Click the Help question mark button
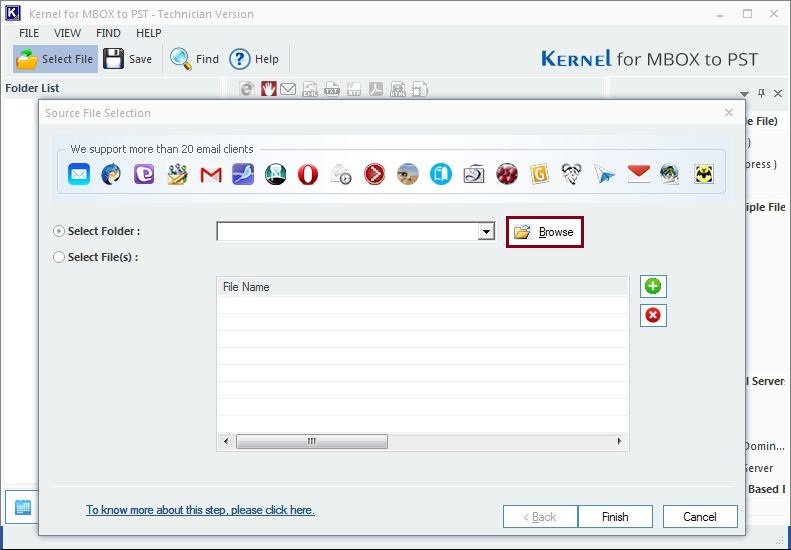This screenshot has width=791, height=550. pos(254,59)
